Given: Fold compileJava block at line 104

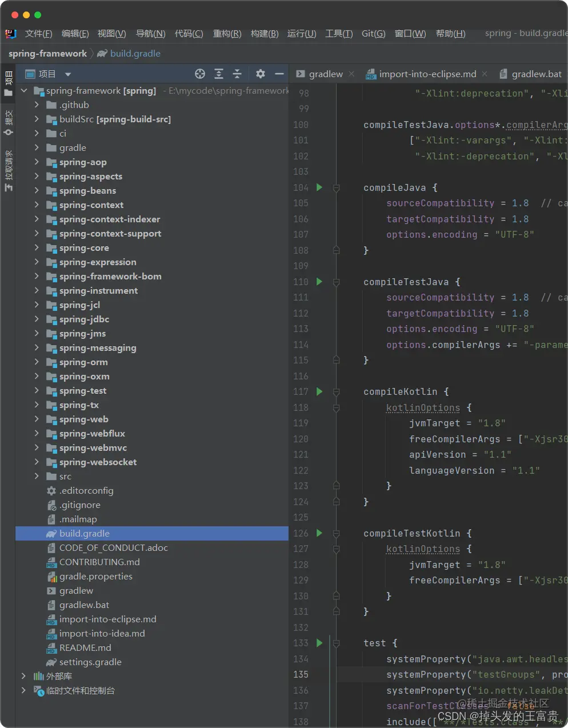Looking at the screenshot, I should [337, 187].
